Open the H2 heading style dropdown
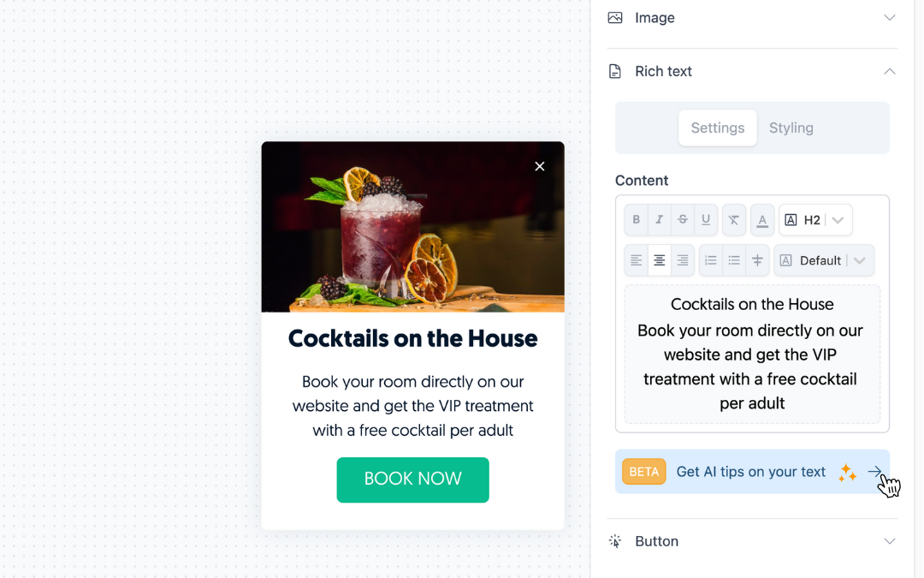 point(815,219)
